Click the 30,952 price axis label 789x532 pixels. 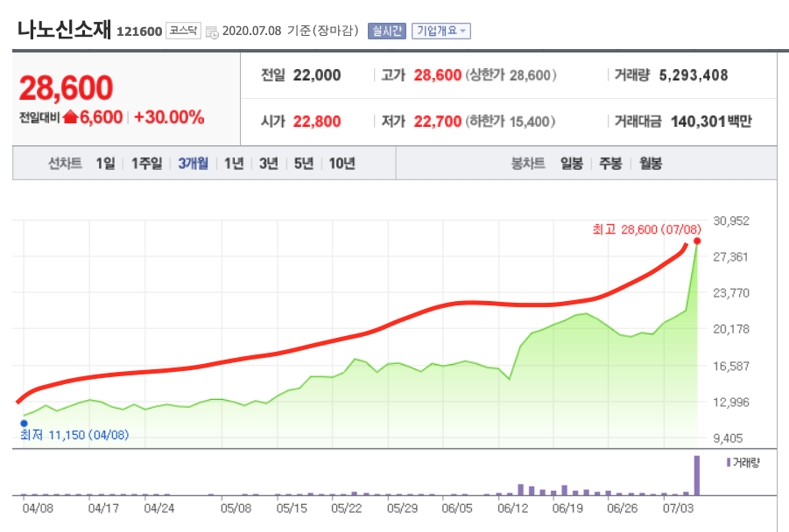(731, 220)
